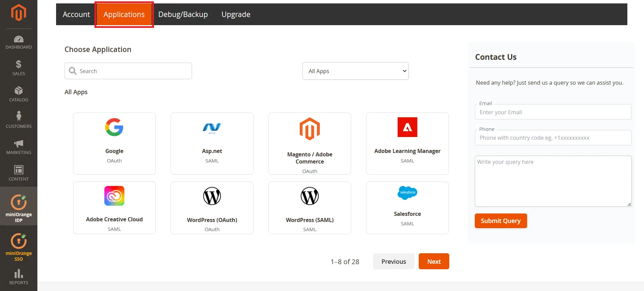Click the WordPress (SAML) logo
The height and width of the screenshot is (291, 644).
pos(310,196)
